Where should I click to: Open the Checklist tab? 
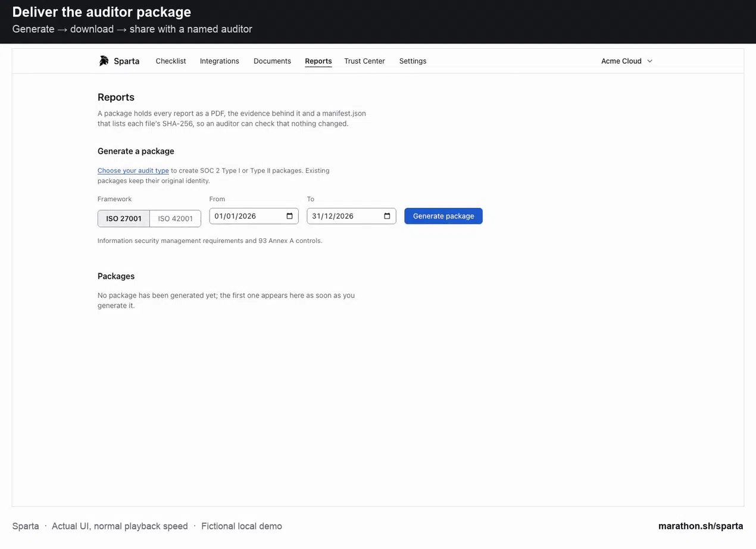pyautogui.click(x=171, y=61)
